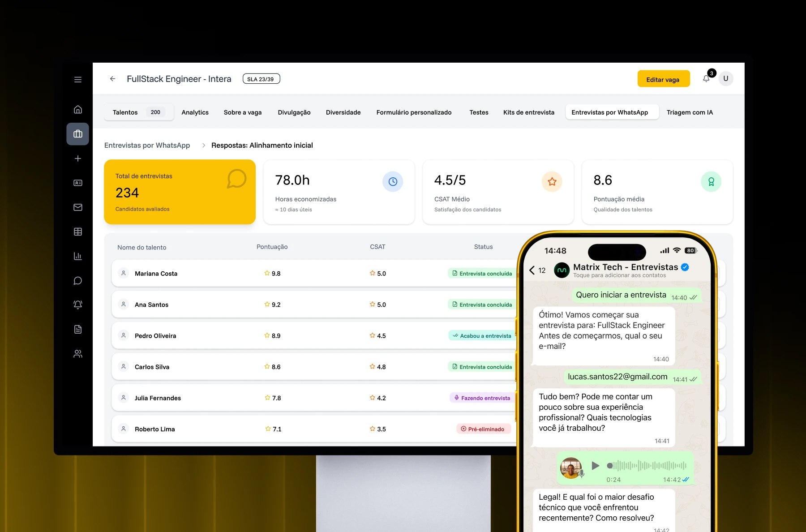Screen dimensions: 806x532
Task: Go to Entrevistas por WhatsApp breadcrumb
Action: click(147, 145)
